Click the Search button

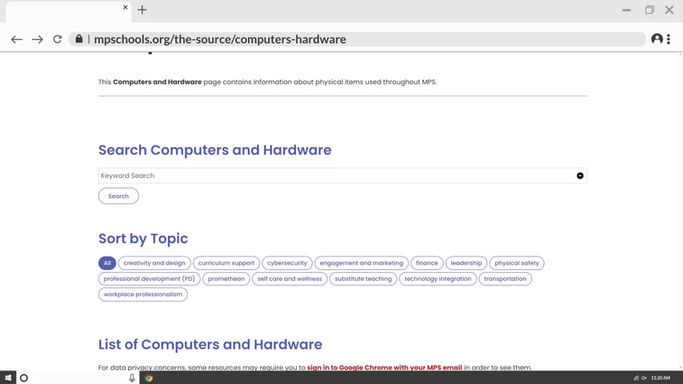tap(118, 196)
